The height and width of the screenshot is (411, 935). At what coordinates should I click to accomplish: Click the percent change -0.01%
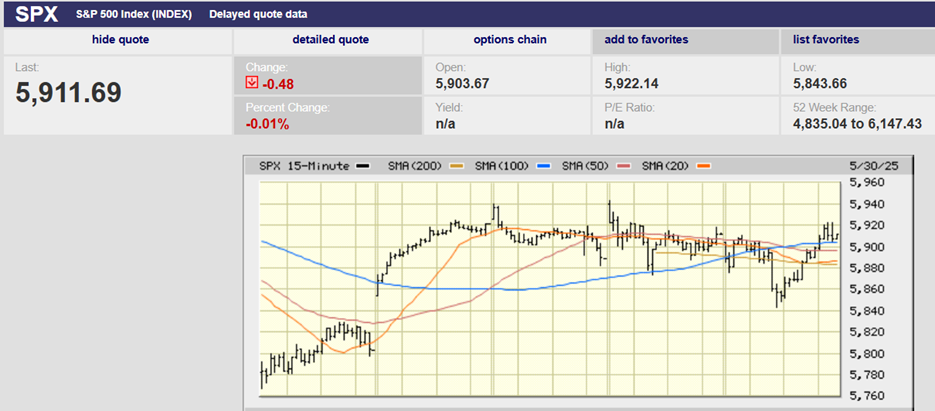pos(268,125)
